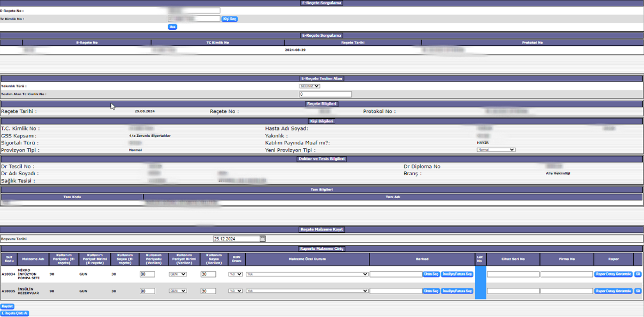The width and height of the screenshot is (644, 317).
Task: Click the Başvuru Tarihi date field
Action: coord(236,239)
